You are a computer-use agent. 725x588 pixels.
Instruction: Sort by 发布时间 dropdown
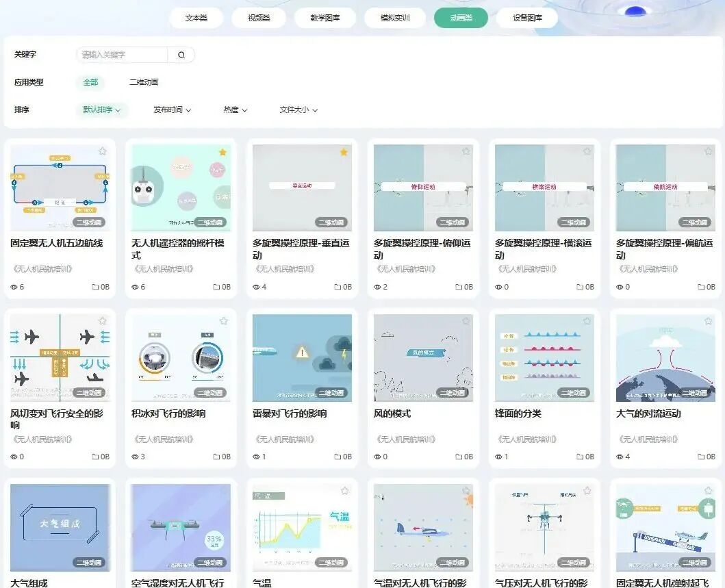tap(172, 110)
